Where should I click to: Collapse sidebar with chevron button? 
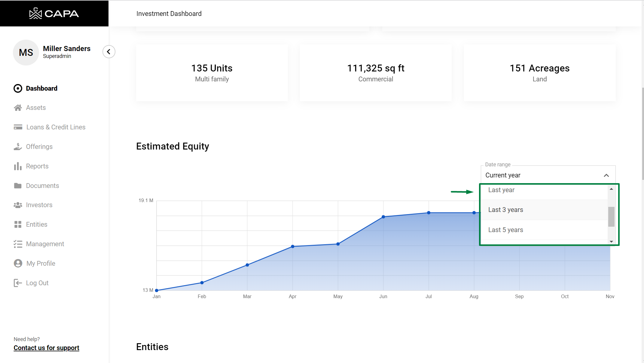tap(109, 52)
